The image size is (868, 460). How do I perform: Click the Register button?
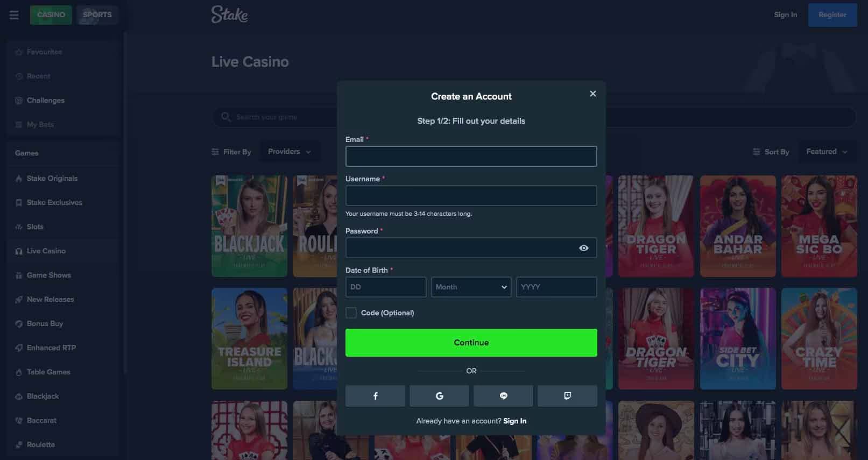click(832, 15)
